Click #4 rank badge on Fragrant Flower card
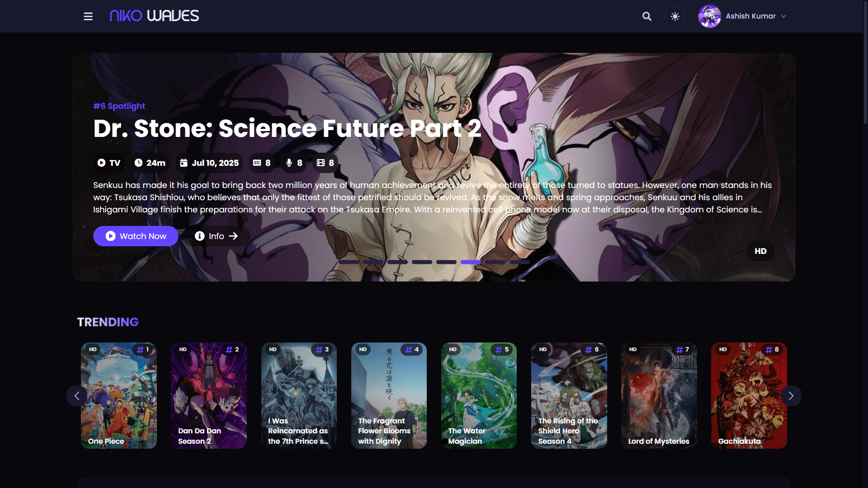Screen dimensions: 868x488 tap(412, 349)
